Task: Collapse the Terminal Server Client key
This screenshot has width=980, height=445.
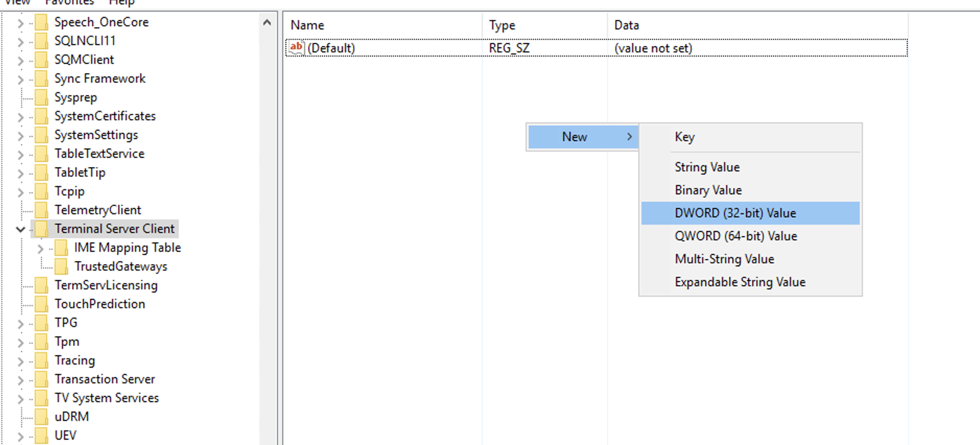Action: pos(20,229)
